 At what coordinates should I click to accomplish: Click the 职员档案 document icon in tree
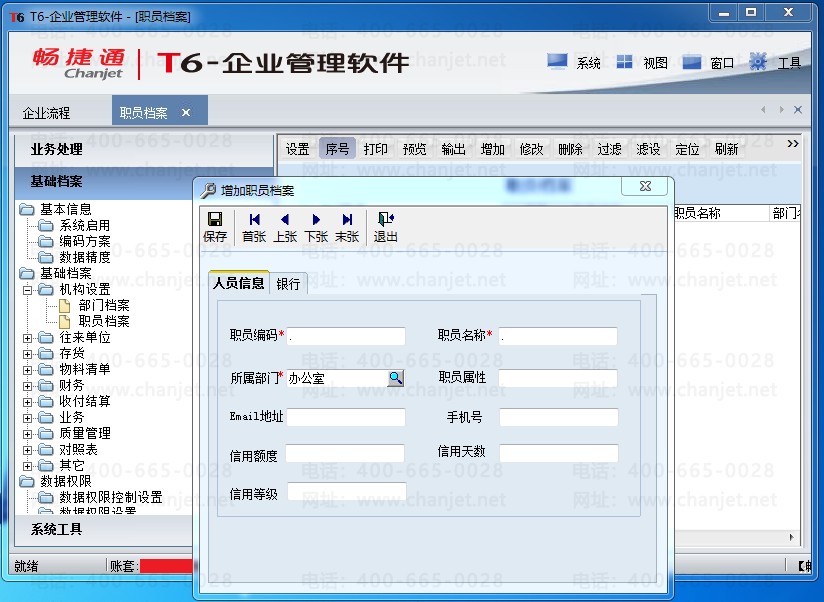tap(65, 321)
